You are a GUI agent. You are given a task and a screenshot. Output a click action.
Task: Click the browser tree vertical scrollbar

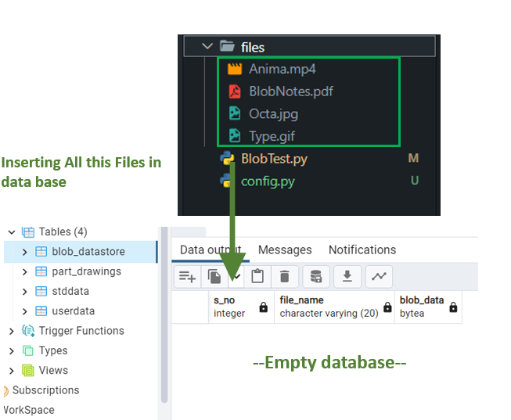tap(164, 314)
